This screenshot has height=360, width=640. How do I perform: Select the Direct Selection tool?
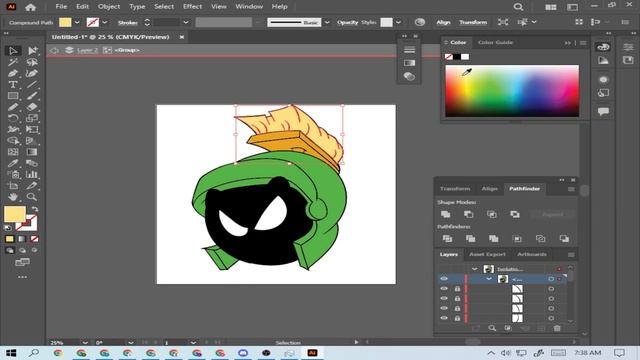point(32,51)
